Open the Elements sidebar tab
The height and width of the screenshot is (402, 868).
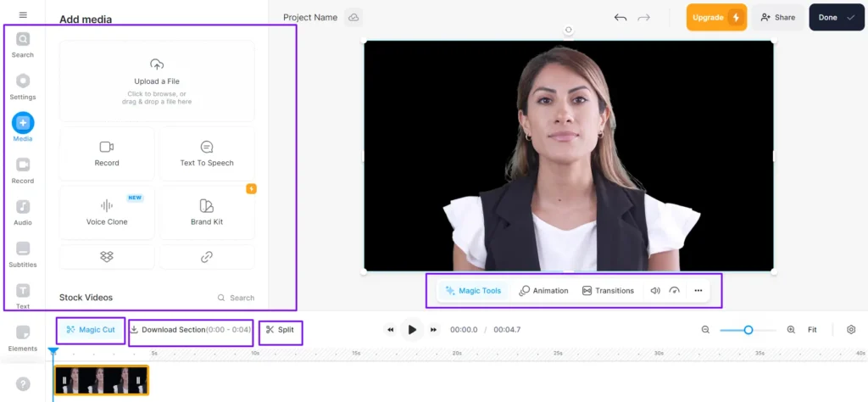(23, 338)
